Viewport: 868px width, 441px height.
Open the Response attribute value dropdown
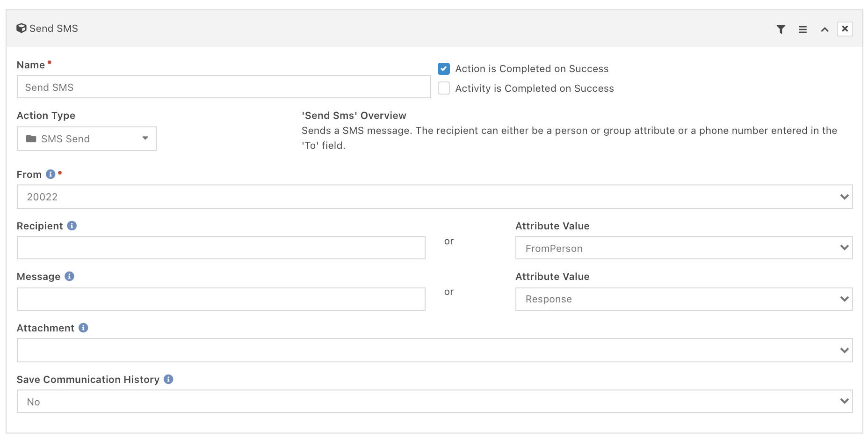(684, 299)
